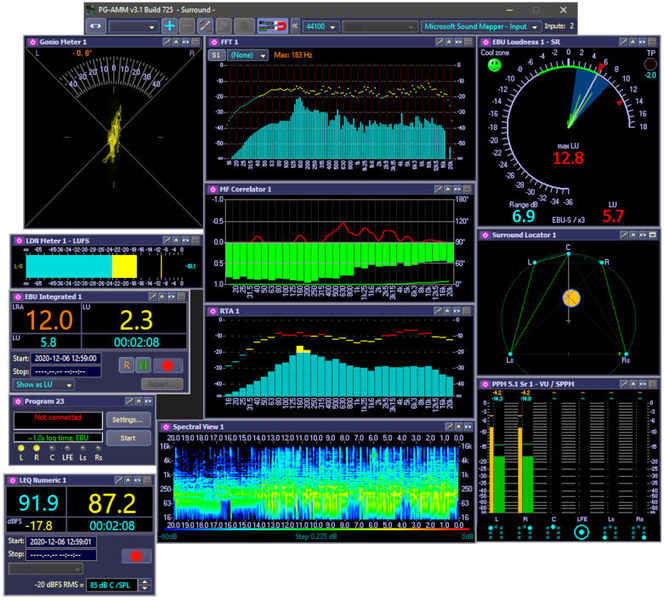This screenshot has height=600, width=664.
Task: Click Surround Locator 1 magenta icon
Action: tap(485, 235)
